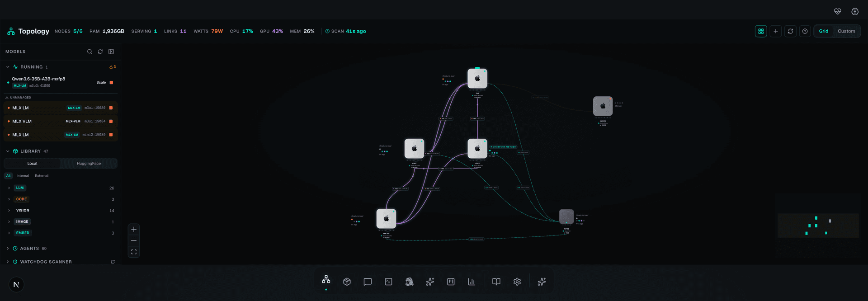Open the cube models icon in dock

tap(347, 282)
